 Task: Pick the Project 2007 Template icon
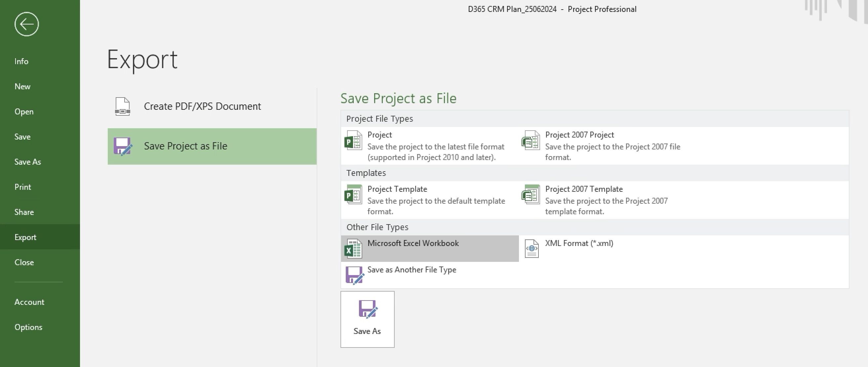(x=531, y=194)
